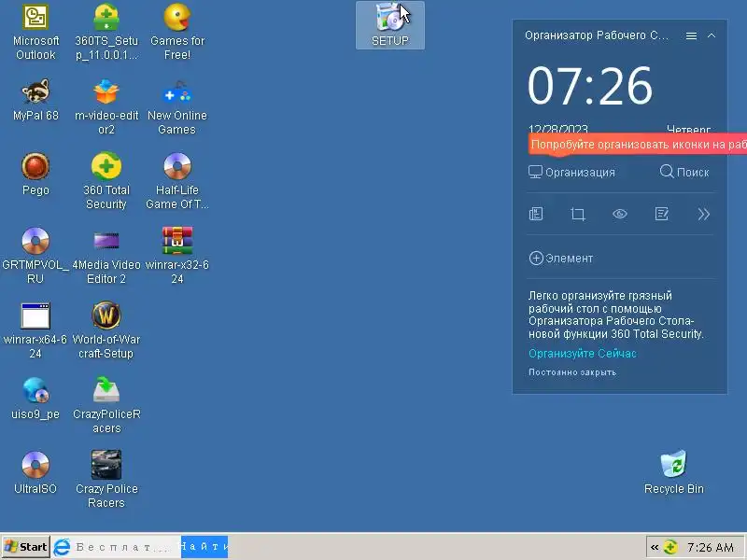Viewport: 747px width, 560px height.
Task: Click the red organize icons tooltip banner
Action: (x=638, y=145)
